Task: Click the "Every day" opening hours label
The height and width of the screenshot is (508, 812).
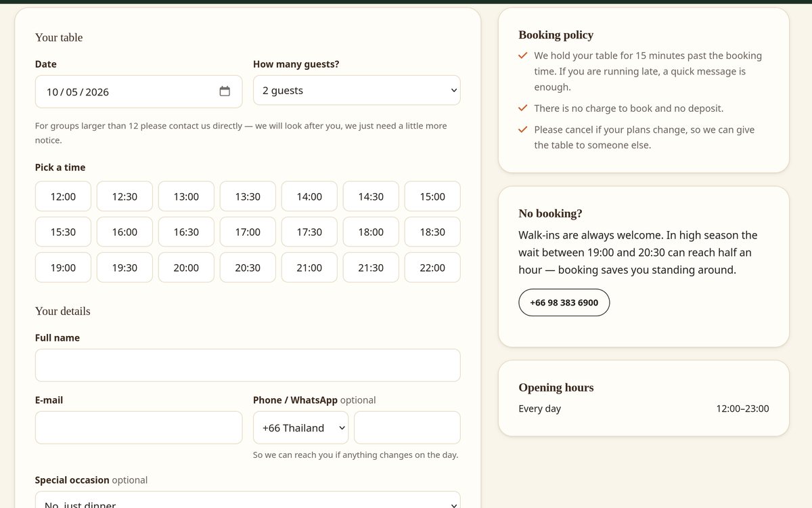Action: [x=540, y=408]
